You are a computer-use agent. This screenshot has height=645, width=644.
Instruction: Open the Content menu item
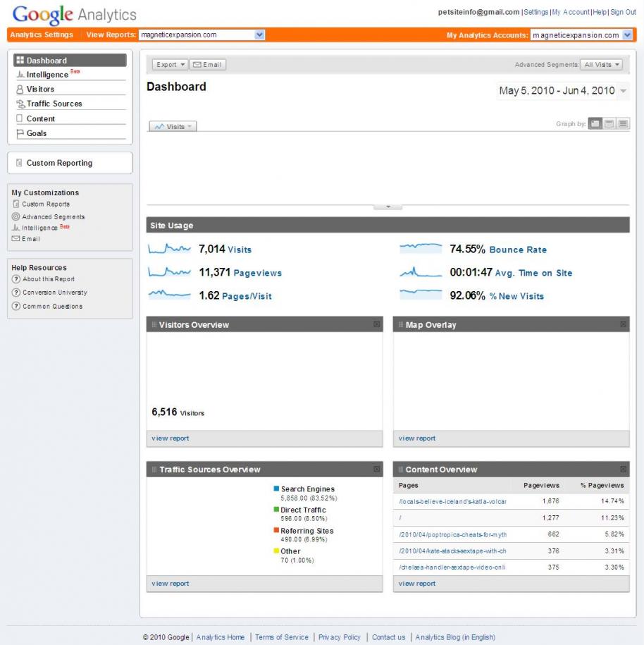[70, 118]
